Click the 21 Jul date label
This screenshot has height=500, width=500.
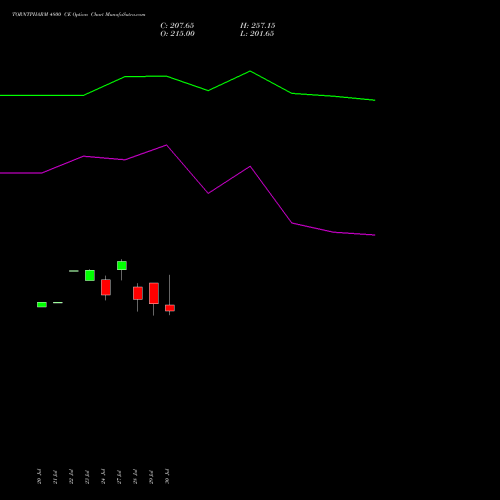coord(55,477)
